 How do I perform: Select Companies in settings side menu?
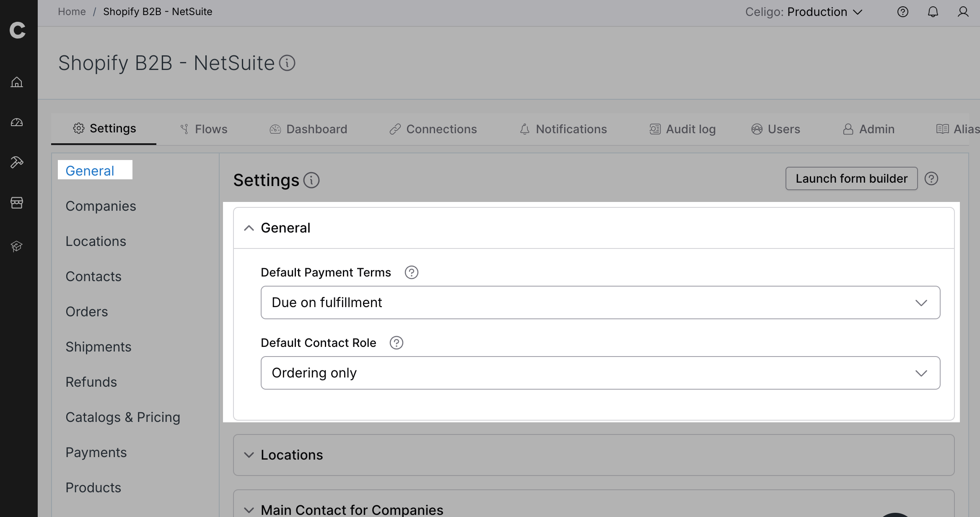pyautogui.click(x=101, y=206)
